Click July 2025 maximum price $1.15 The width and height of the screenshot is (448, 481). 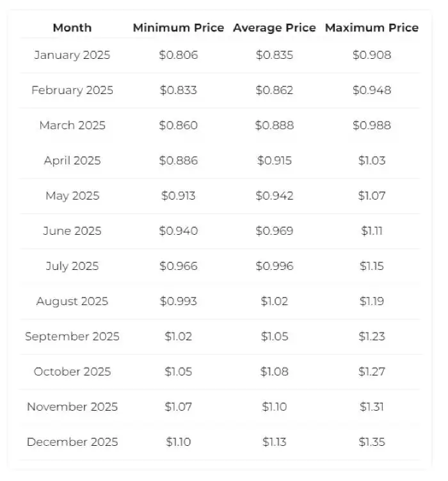click(372, 266)
